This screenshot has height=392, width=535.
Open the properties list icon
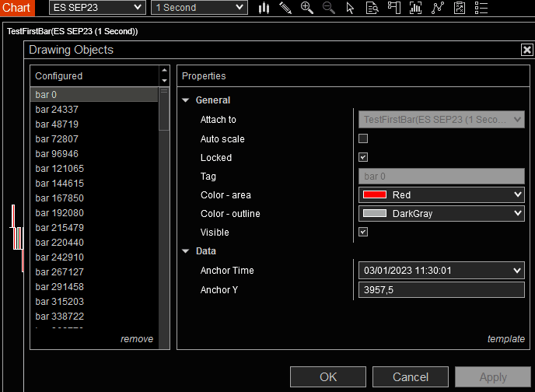point(481,8)
